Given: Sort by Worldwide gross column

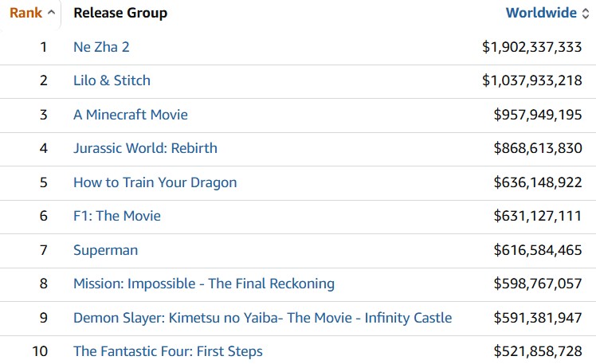Looking at the screenshot, I should pyautogui.click(x=540, y=13).
